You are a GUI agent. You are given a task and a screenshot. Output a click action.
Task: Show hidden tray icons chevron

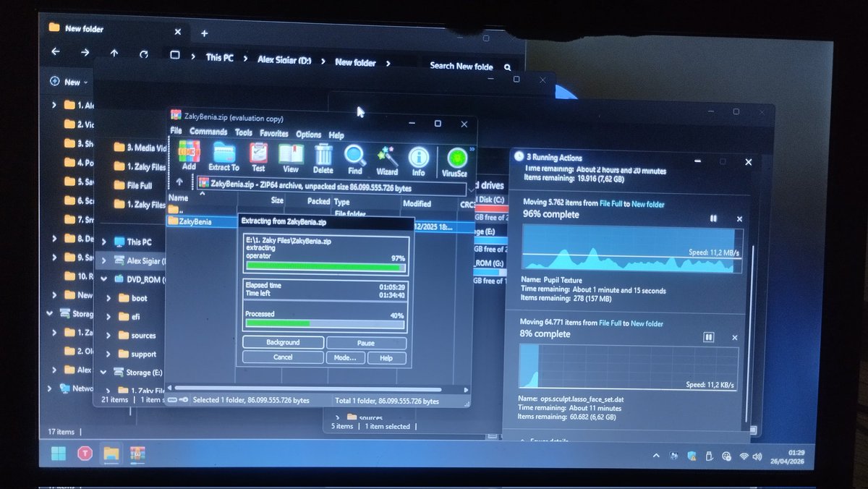click(x=656, y=456)
